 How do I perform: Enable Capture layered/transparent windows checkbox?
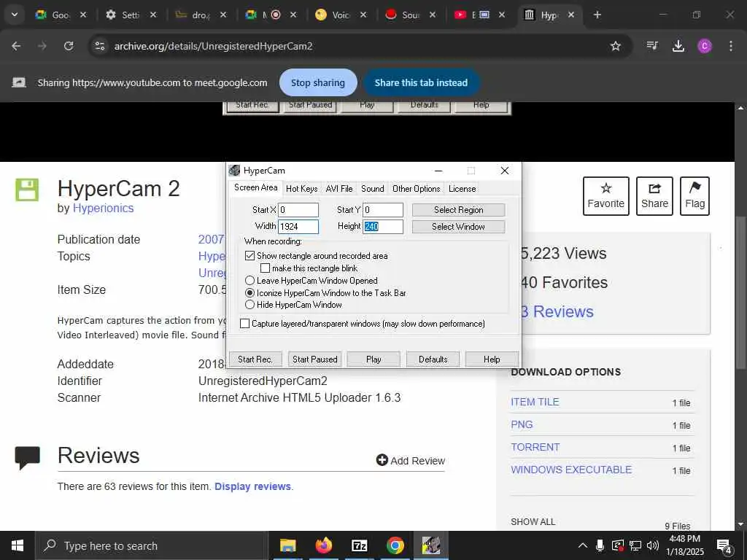pos(245,324)
